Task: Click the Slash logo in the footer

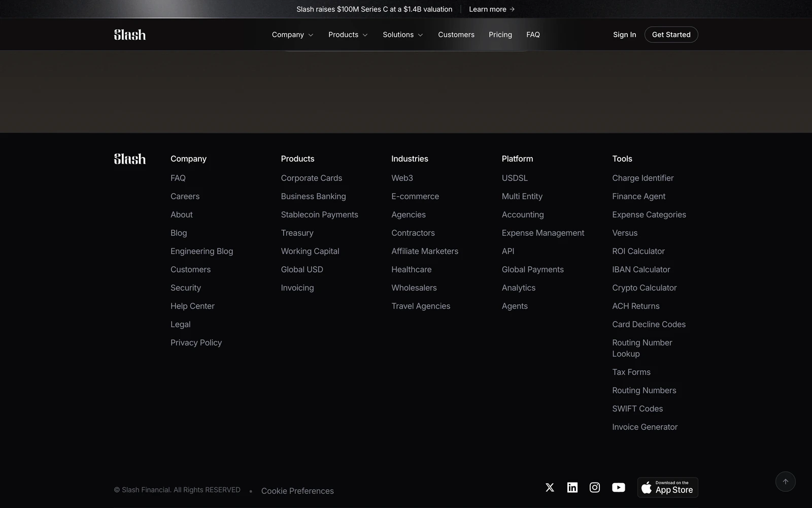Action: (x=130, y=159)
